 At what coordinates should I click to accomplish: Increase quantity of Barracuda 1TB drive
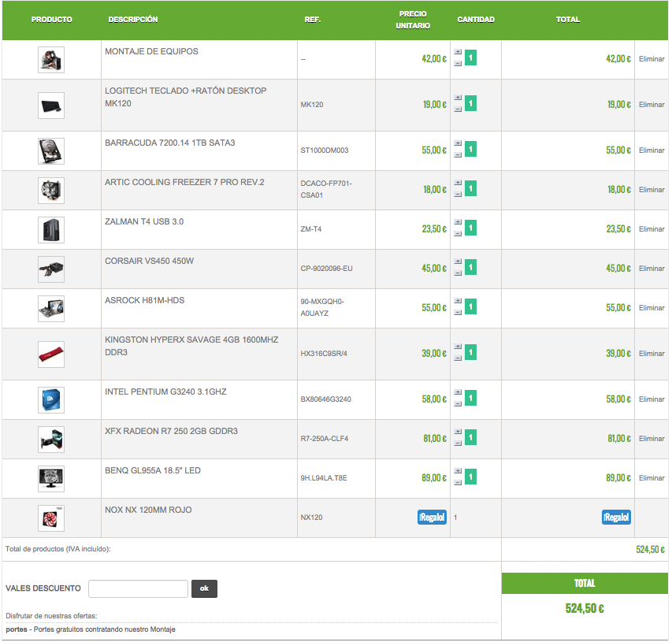[x=458, y=143]
